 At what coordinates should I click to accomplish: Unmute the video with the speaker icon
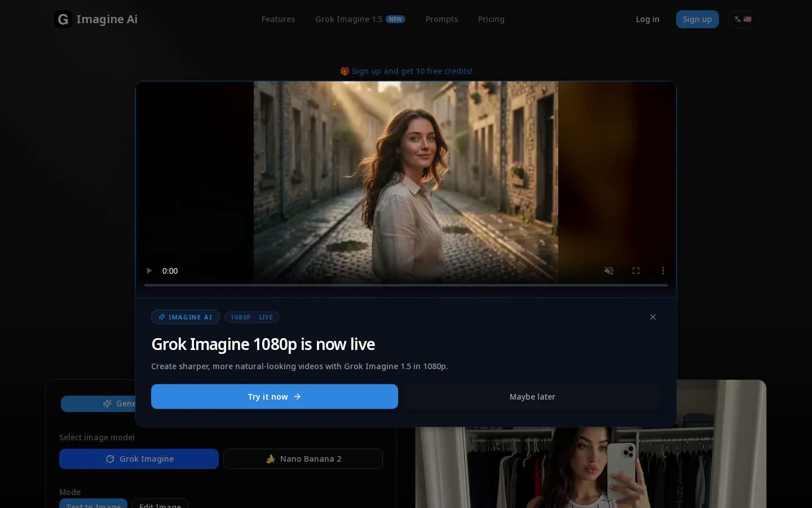pos(609,271)
